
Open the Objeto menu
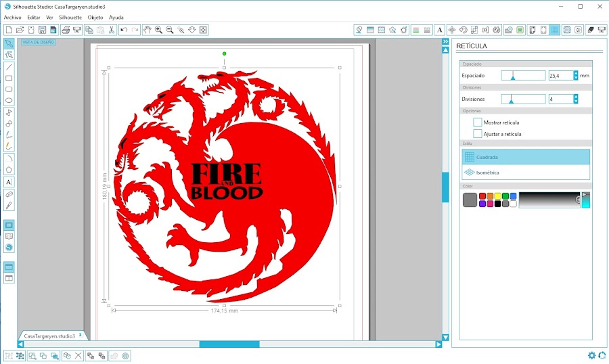95,18
